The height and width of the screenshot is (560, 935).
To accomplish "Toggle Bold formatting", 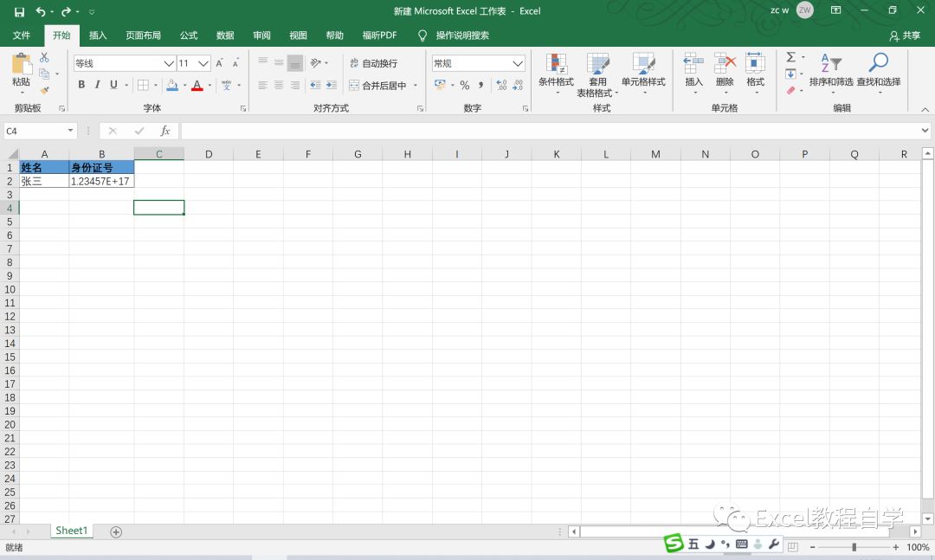I will coord(81,85).
